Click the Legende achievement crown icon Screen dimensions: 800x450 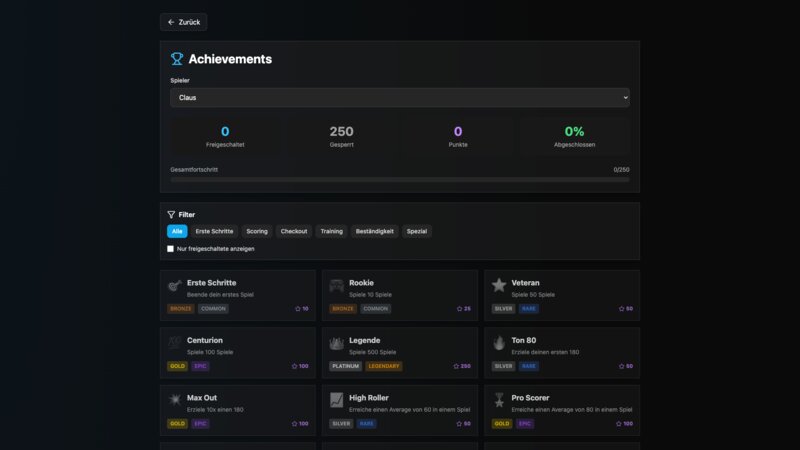pos(337,343)
